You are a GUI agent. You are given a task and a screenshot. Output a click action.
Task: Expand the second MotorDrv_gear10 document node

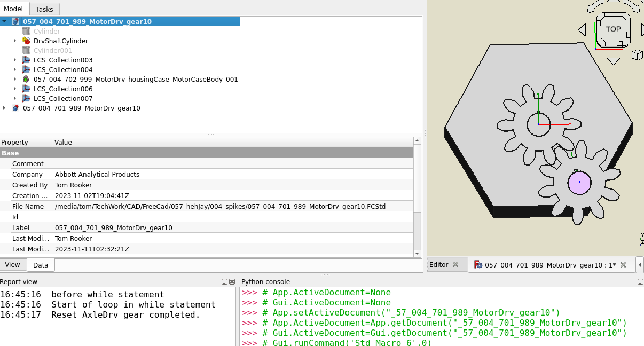pyautogui.click(x=5, y=108)
